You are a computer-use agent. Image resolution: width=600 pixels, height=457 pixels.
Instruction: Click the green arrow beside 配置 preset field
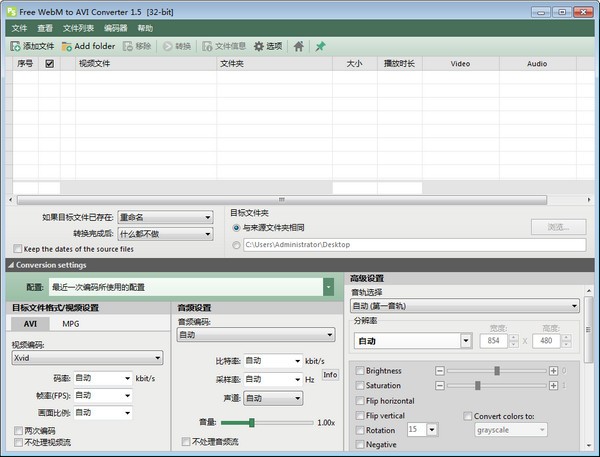pos(328,287)
